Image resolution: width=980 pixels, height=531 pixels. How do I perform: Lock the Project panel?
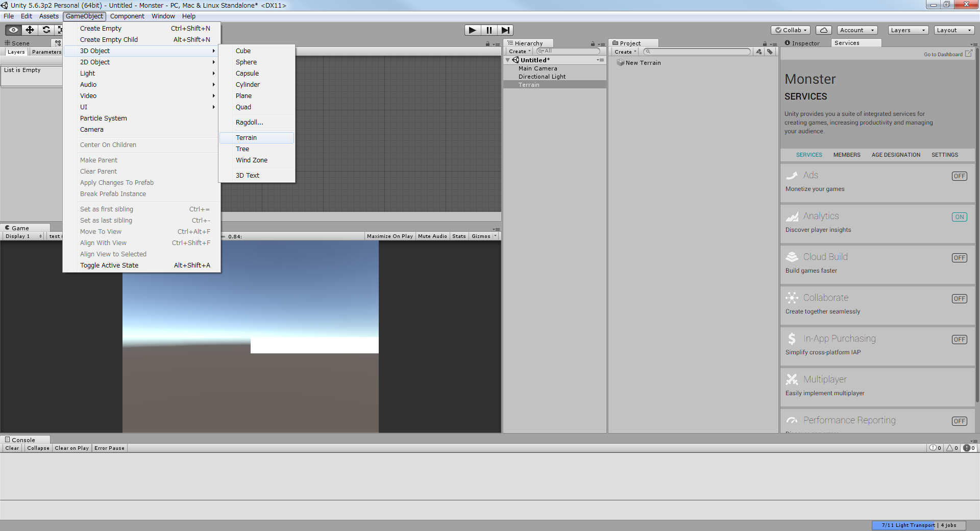[765, 44]
